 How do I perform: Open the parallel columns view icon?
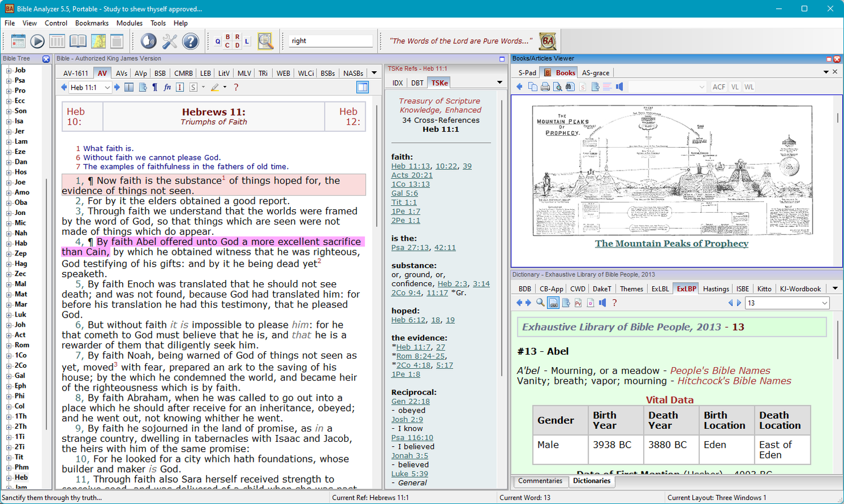pos(57,41)
